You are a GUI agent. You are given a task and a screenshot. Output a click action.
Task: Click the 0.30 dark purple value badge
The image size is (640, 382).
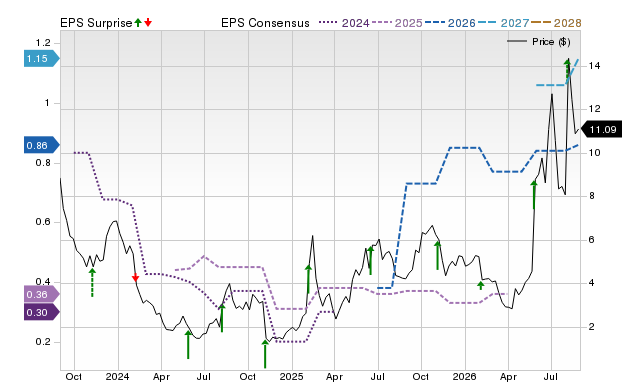[x=42, y=313]
